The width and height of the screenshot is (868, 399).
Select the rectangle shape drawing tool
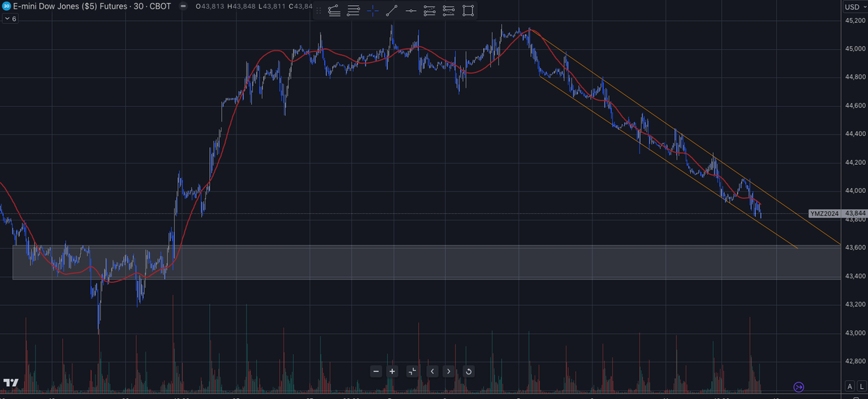(468, 11)
